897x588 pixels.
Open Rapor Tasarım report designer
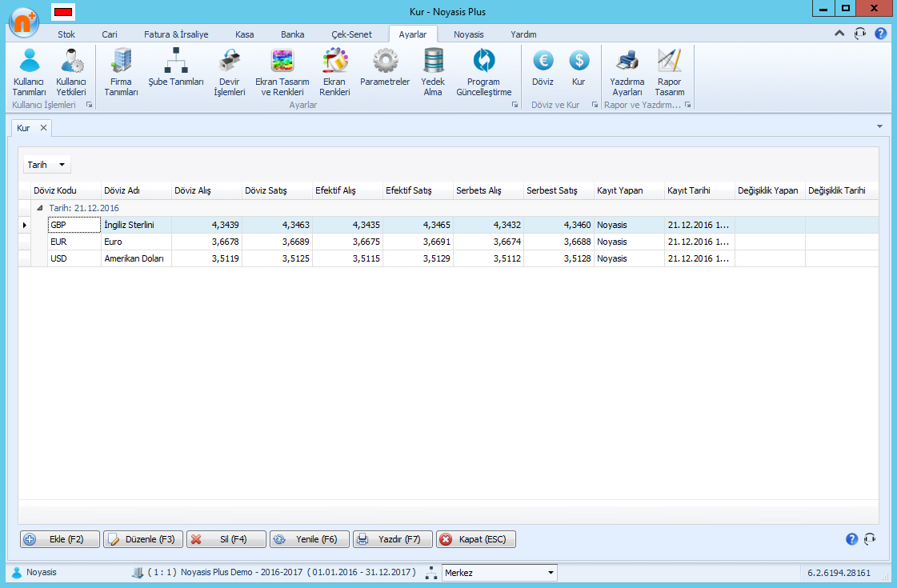[669, 71]
